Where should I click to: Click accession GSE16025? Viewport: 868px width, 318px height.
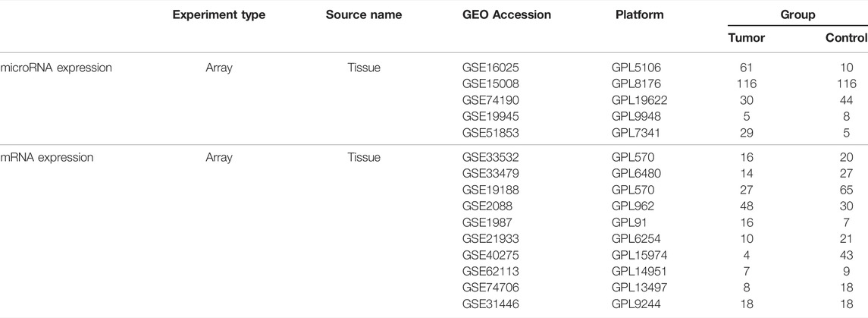coord(491,68)
